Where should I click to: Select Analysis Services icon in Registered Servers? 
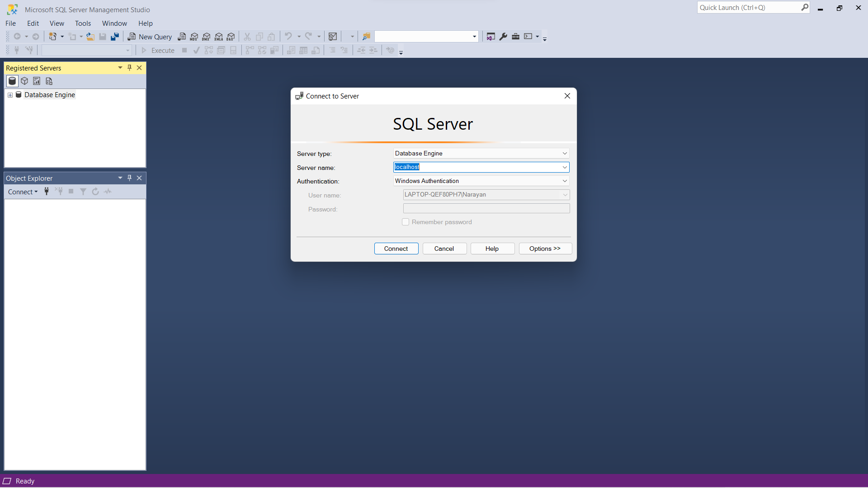click(x=24, y=81)
